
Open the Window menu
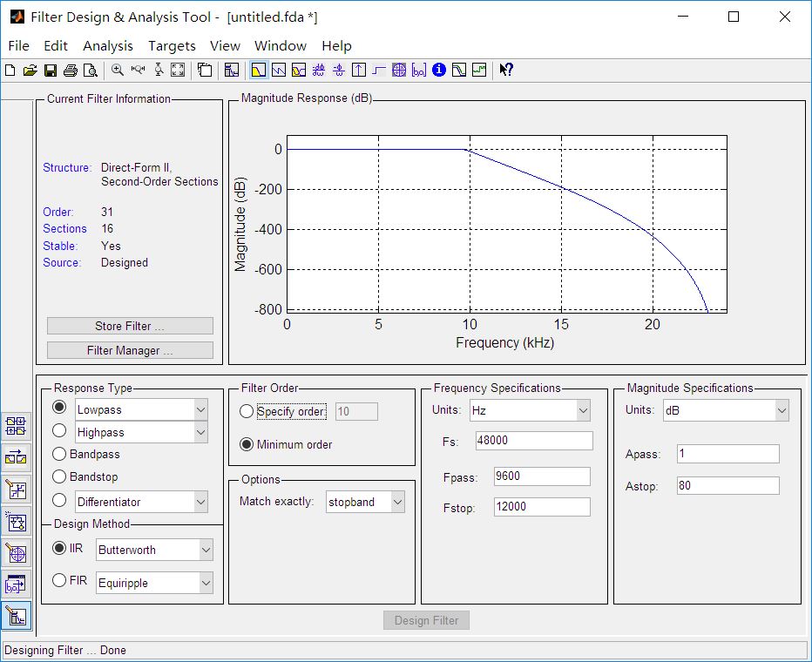tap(281, 46)
